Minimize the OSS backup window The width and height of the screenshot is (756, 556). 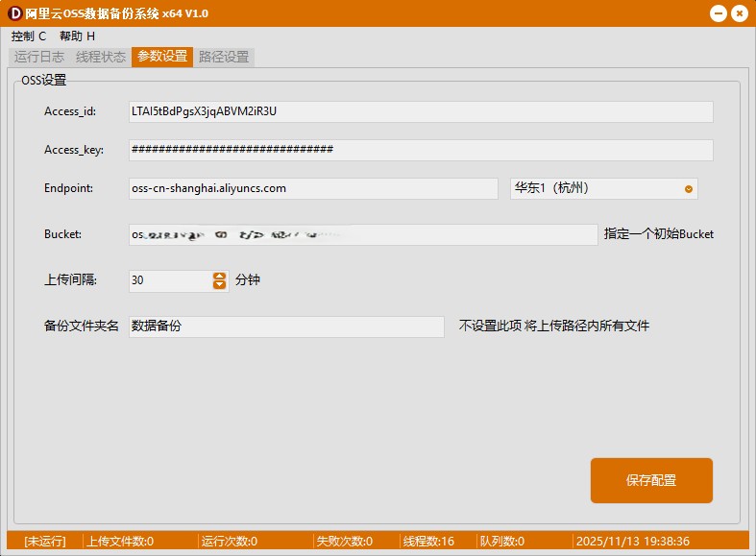point(719,13)
